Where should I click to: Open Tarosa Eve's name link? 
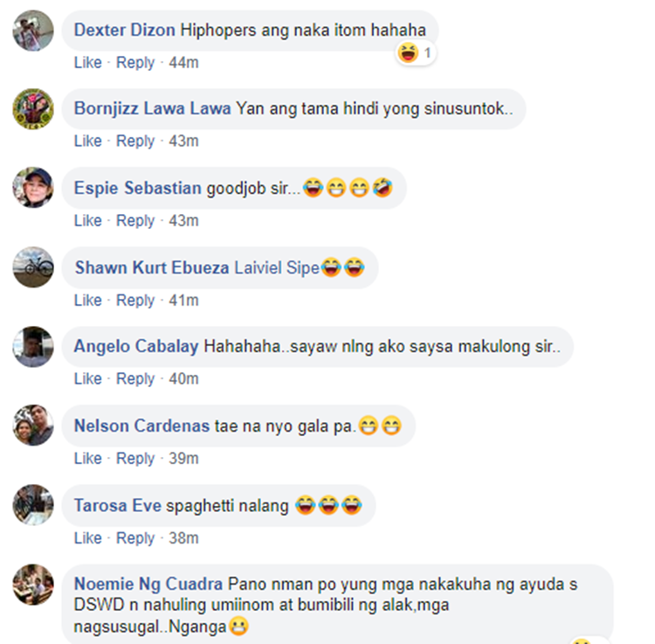click(x=118, y=506)
